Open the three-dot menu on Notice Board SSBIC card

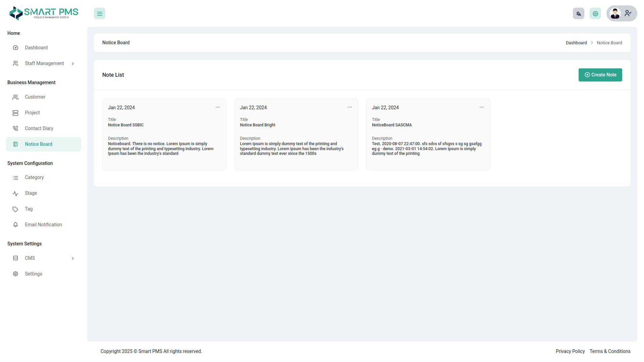pyautogui.click(x=218, y=107)
